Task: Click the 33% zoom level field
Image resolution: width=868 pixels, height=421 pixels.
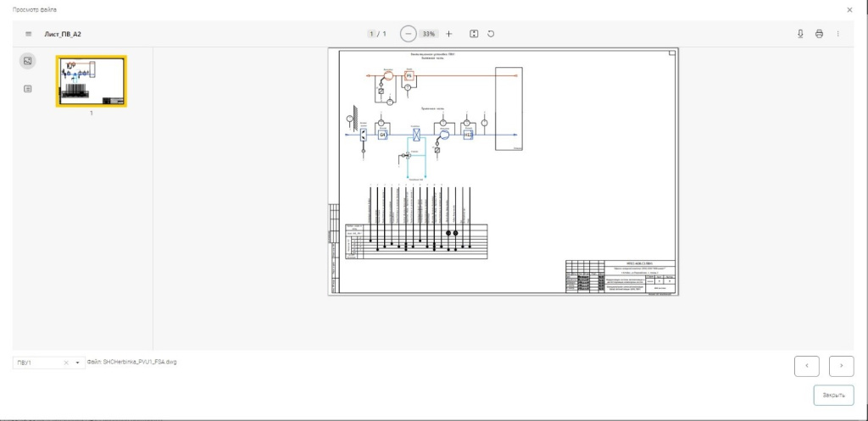Action: (429, 34)
